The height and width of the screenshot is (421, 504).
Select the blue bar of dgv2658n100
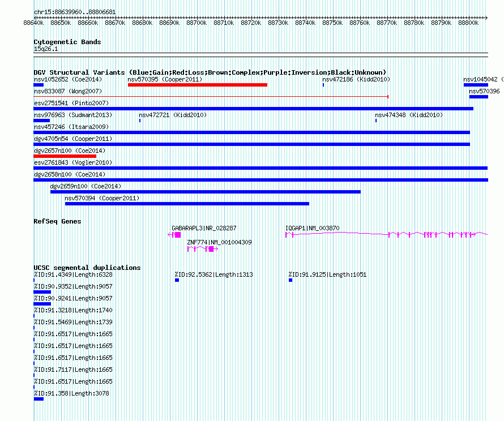(260, 180)
